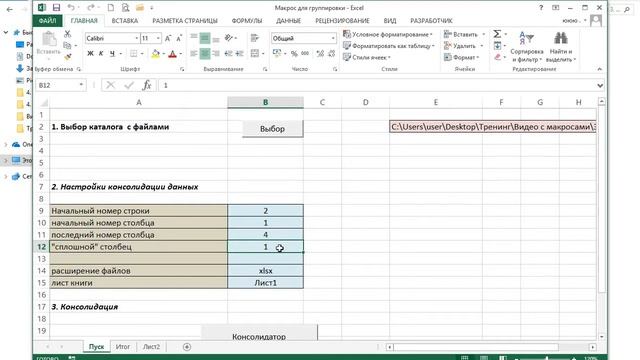Create new document from Quick Access Toolbar
640x360 pixels.
tap(111, 7)
